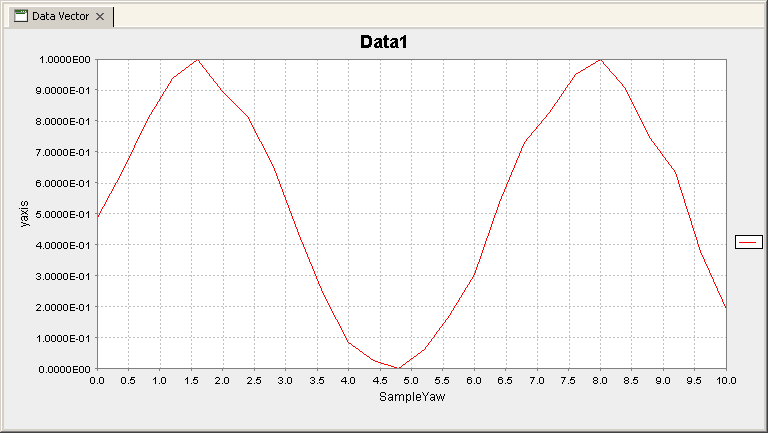The image size is (768, 433).
Task: Click the 0.0 x-axis tick label
Action: pyautogui.click(x=97, y=381)
